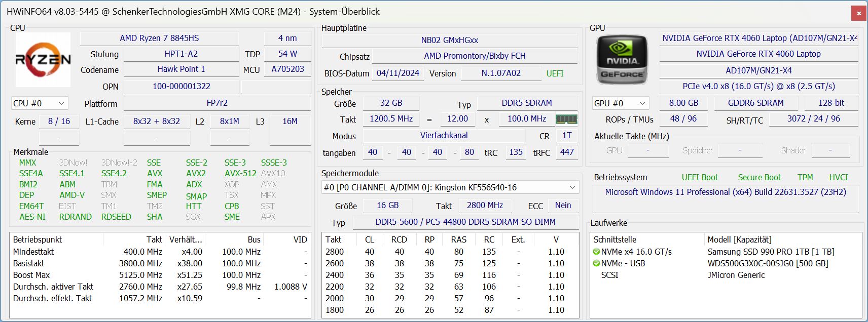This screenshot has height=322, width=868.
Task: Close the HWiNFO64 system overview window
Action: click(858, 13)
